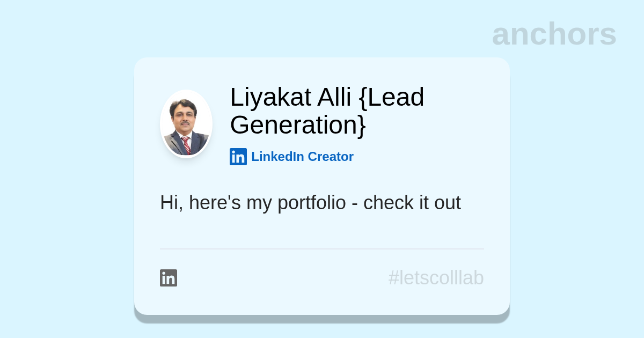644x338 pixels.
Task: Click the phrase check it out
Action: tap(412, 203)
